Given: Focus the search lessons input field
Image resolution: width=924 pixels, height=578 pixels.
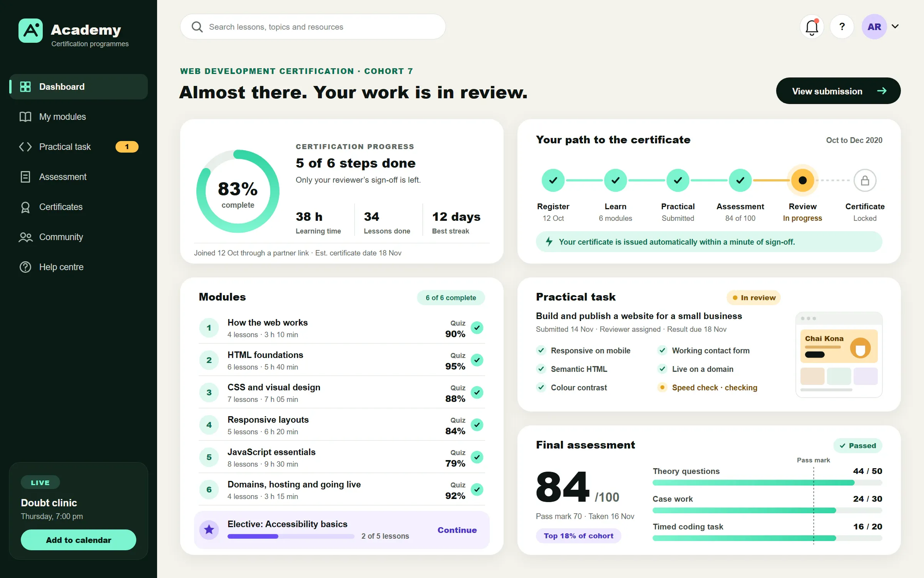Looking at the screenshot, I should 313,27.
